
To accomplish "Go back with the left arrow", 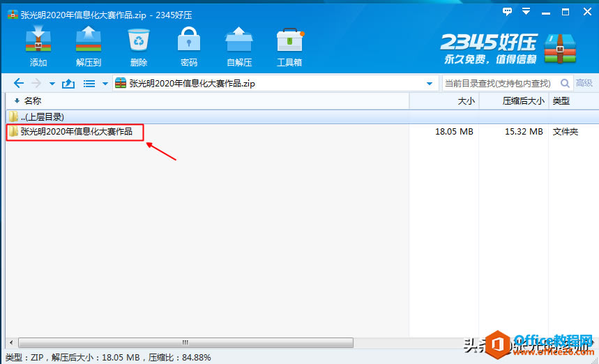I will pos(18,83).
